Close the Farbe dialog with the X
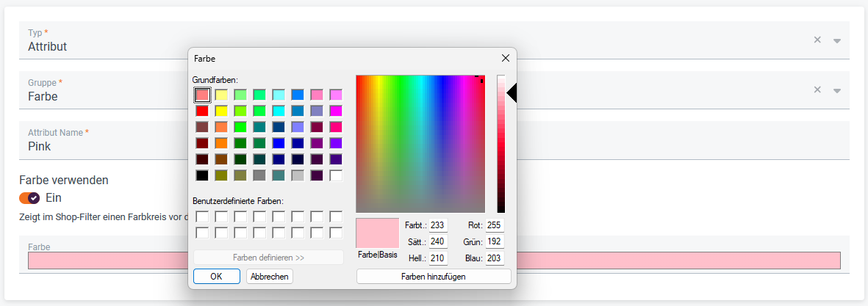868x306 pixels. 506,58
